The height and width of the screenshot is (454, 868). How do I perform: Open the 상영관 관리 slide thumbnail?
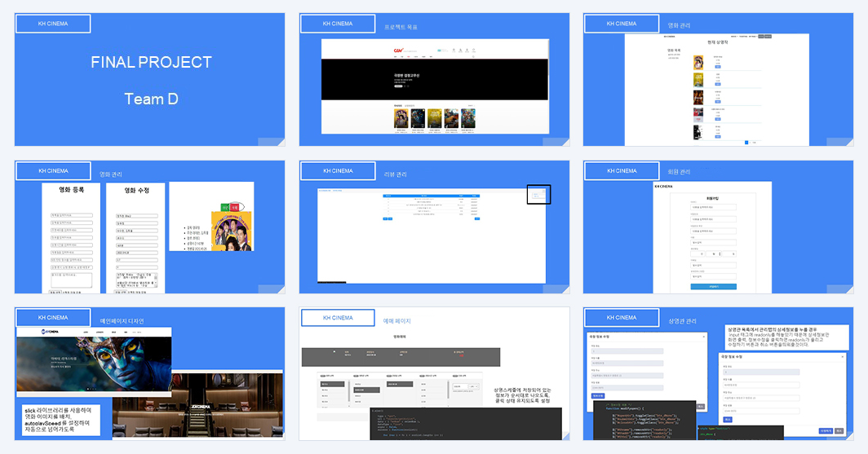click(x=718, y=374)
